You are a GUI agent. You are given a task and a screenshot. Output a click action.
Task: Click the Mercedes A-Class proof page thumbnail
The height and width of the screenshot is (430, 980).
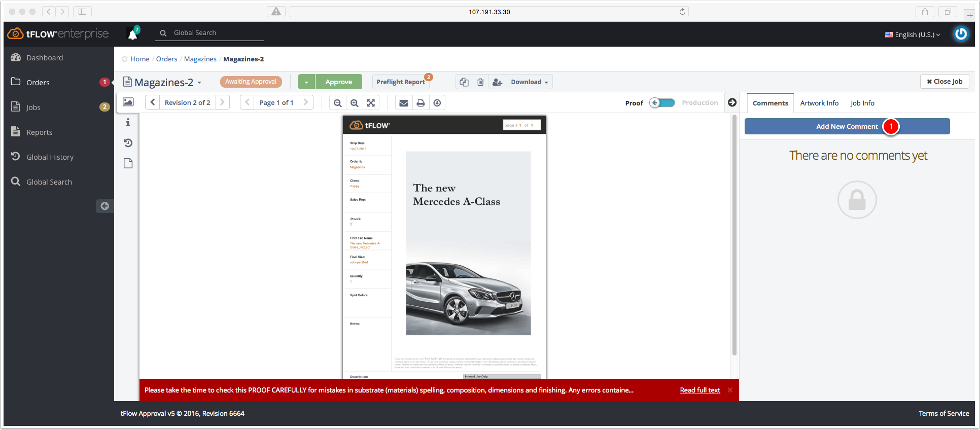[444, 247]
